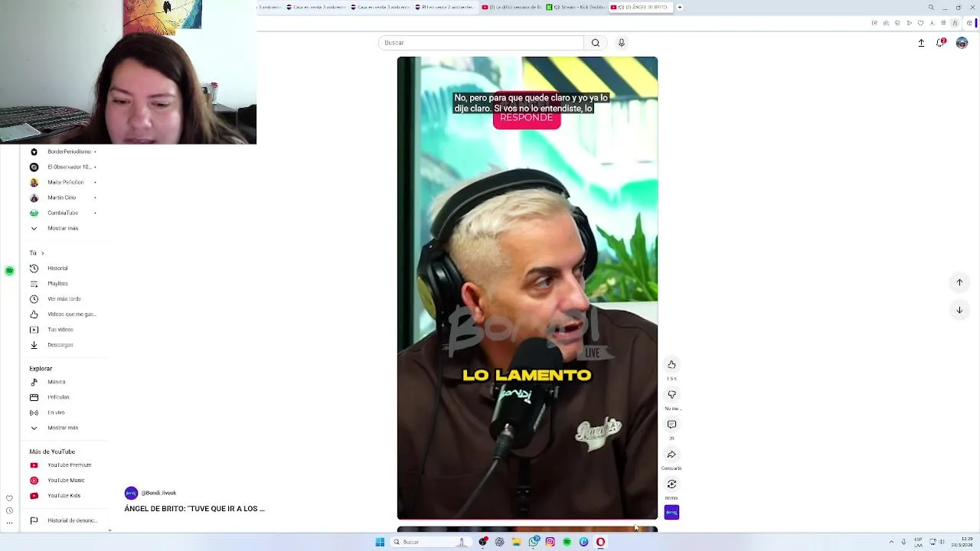Open Tus videos in sidebar

(64, 329)
